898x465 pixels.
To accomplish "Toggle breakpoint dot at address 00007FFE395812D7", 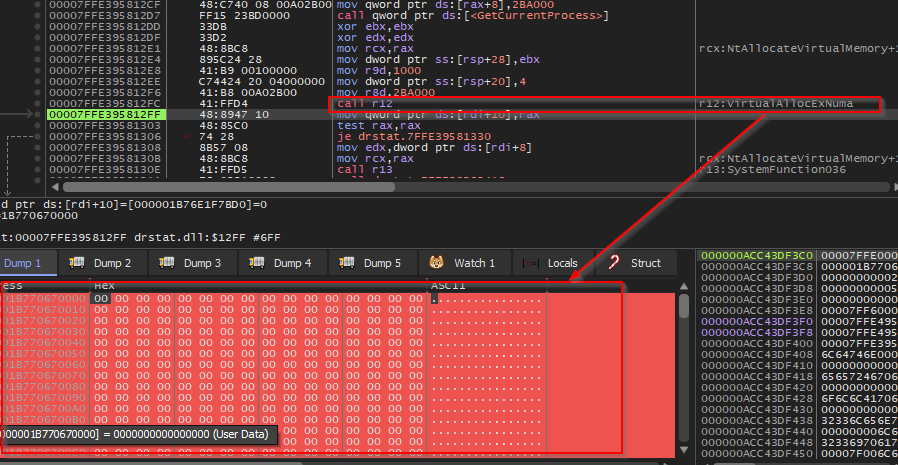I will tap(39, 16).
